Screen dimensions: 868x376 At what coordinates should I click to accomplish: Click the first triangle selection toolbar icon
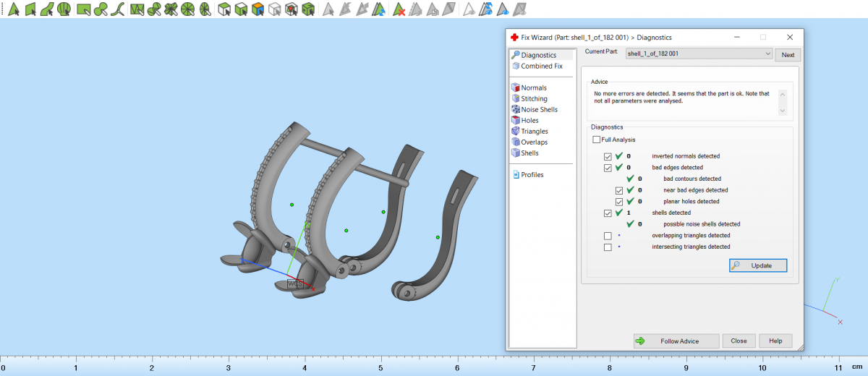13,9
